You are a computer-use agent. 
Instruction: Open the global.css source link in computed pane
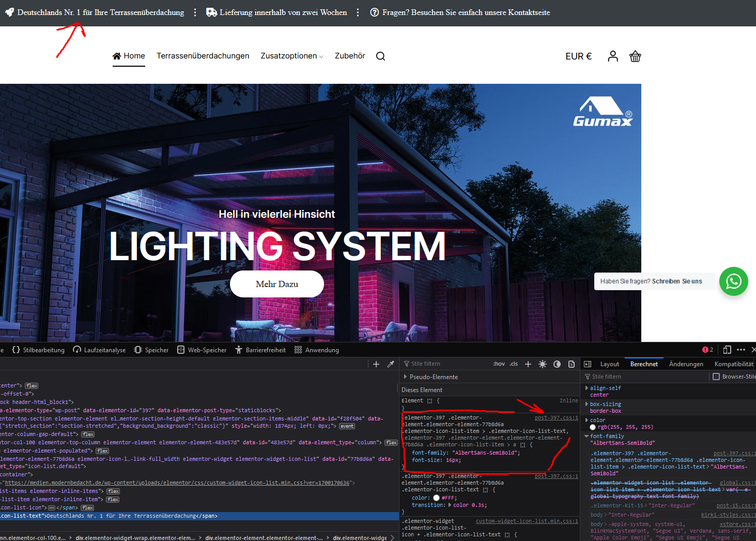pyautogui.click(x=737, y=483)
